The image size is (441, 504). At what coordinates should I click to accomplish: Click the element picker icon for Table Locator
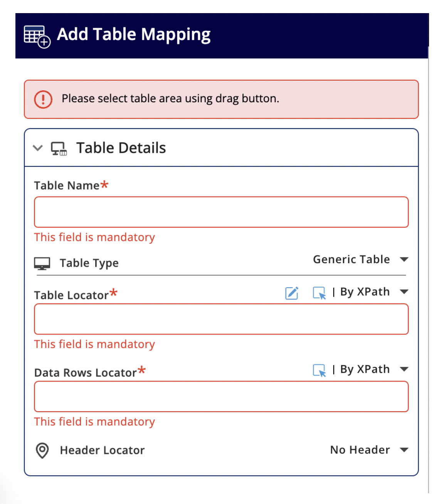319,293
